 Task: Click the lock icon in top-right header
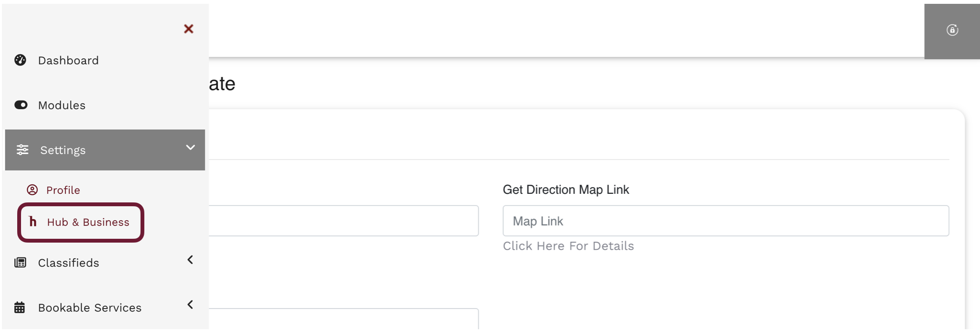tap(952, 30)
